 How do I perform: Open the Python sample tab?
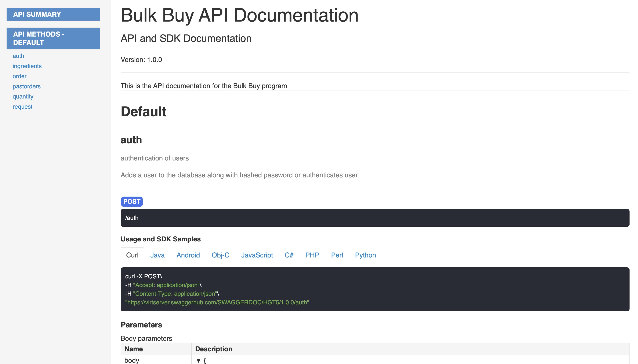click(365, 255)
